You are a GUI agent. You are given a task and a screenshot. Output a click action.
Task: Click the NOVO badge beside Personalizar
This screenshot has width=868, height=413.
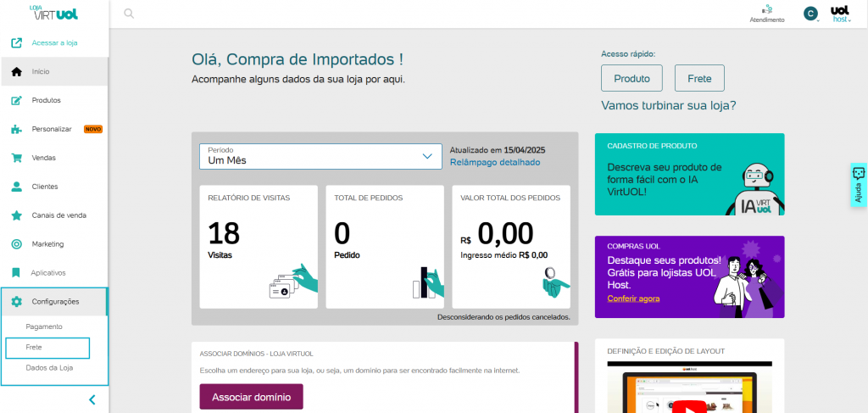coord(93,129)
